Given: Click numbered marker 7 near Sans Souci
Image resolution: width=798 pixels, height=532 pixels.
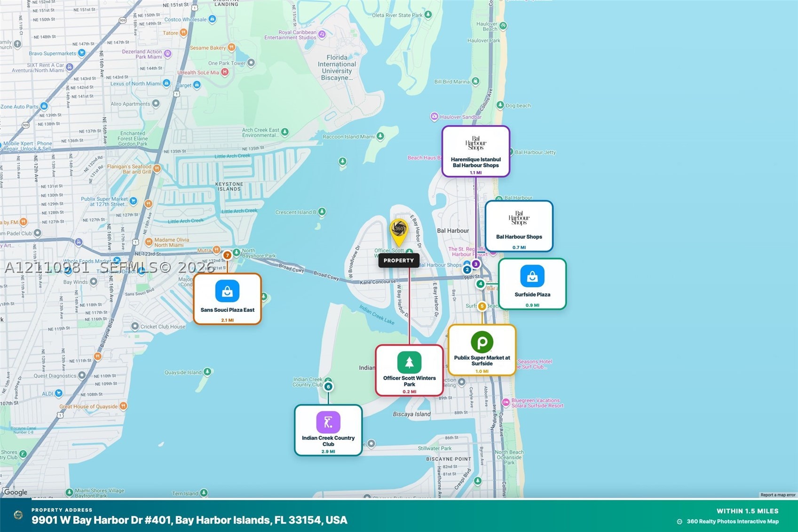Looking at the screenshot, I should coord(227,255).
